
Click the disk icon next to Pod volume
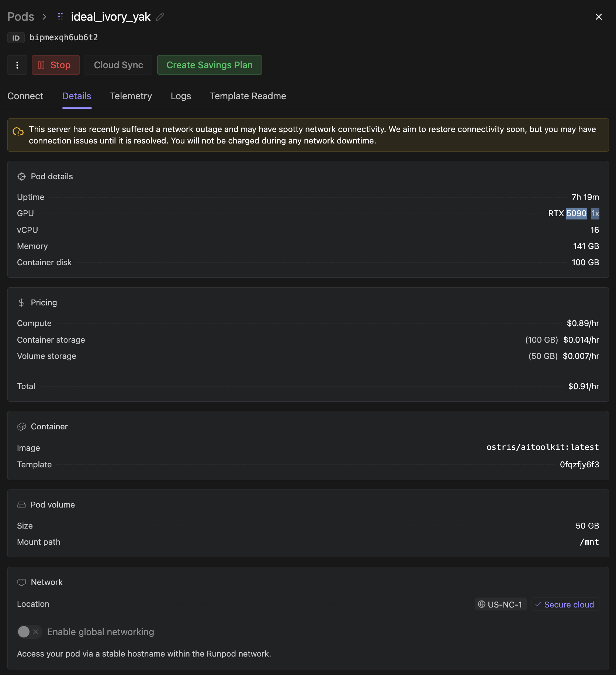[x=21, y=505]
